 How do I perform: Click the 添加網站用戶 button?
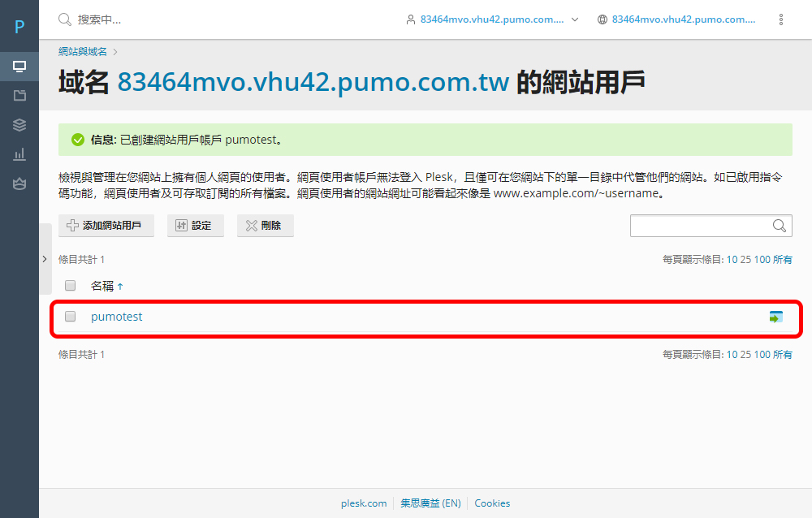[x=106, y=226]
